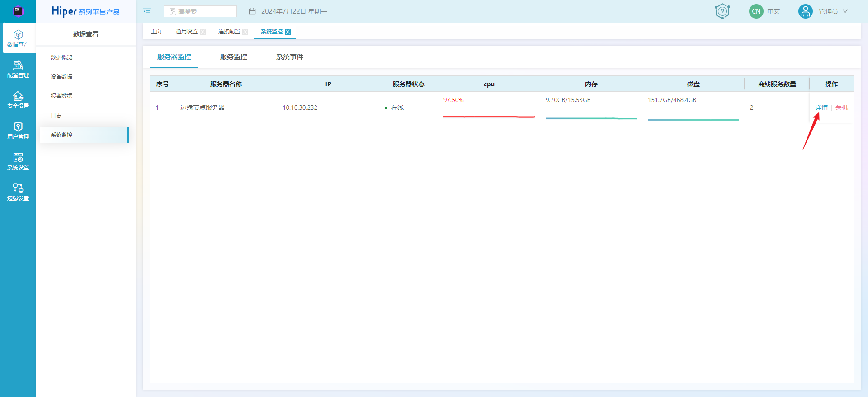868x397 pixels.
Task: Click server name 边缘节点服务器
Action: [203, 107]
